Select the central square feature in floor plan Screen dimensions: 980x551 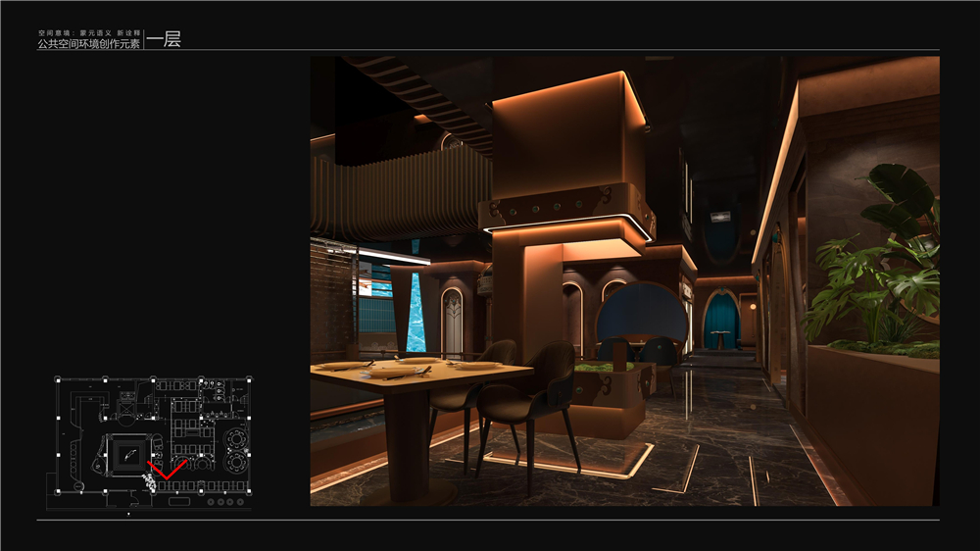(128, 452)
